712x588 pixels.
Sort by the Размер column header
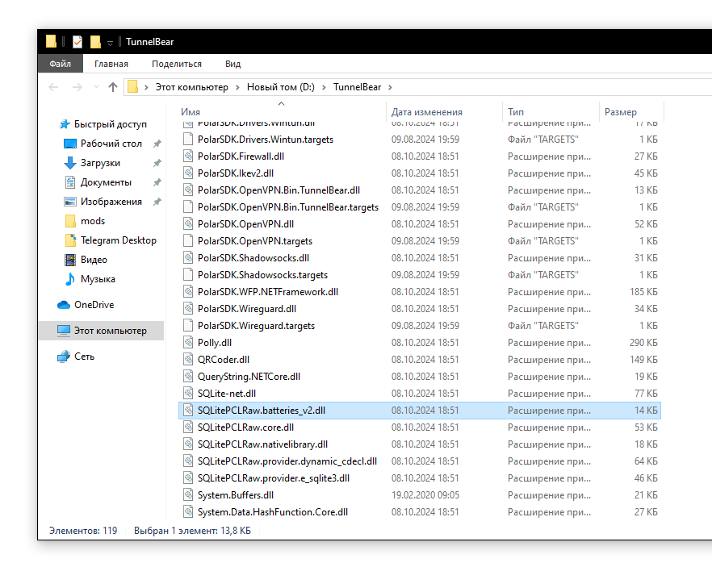click(631, 111)
